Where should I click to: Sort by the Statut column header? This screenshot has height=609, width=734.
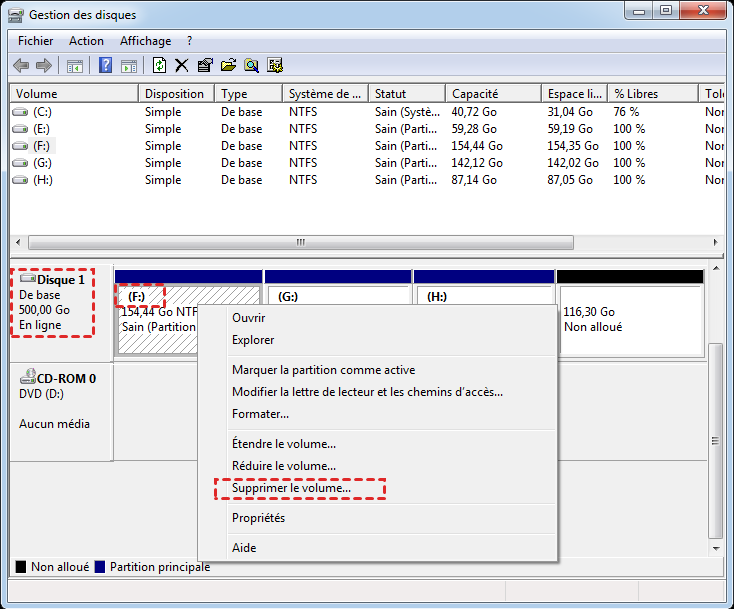pos(407,94)
